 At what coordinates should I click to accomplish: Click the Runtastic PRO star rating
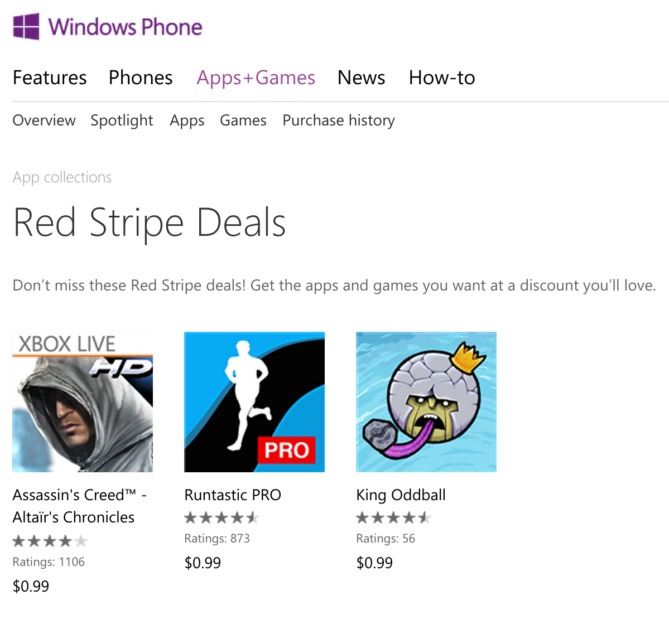pyautogui.click(x=221, y=517)
